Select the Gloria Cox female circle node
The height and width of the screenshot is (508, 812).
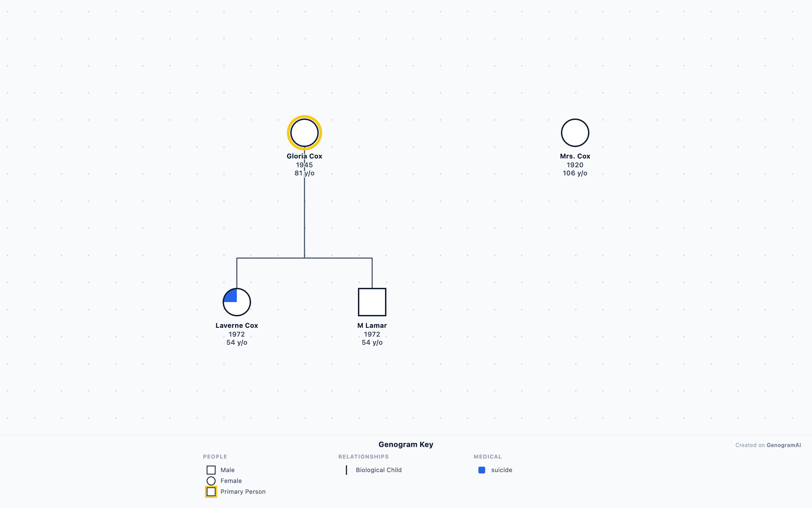coord(304,133)
